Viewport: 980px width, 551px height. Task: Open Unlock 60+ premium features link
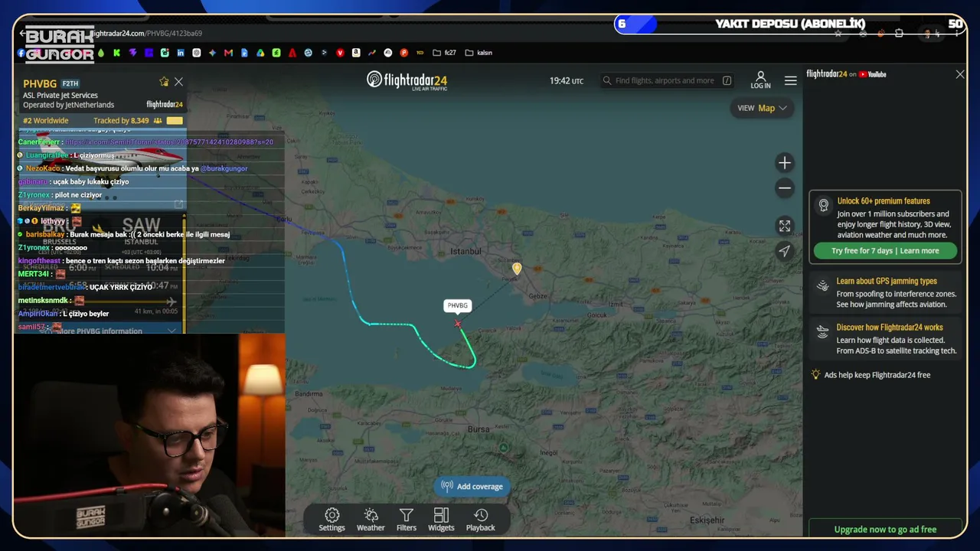pyautogui.click(x=884, y=201)
